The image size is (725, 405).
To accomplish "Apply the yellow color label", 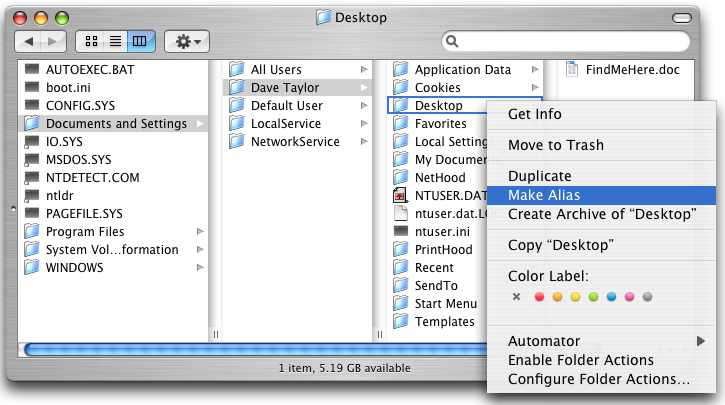I will click(x=575, y=297).
